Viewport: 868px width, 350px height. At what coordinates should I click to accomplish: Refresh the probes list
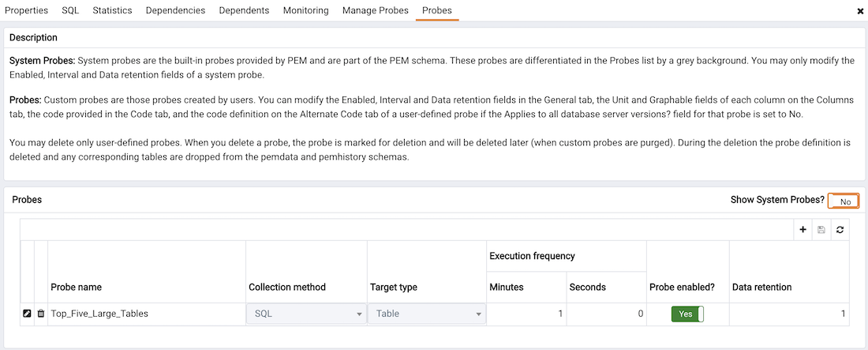tap(840, 230)
